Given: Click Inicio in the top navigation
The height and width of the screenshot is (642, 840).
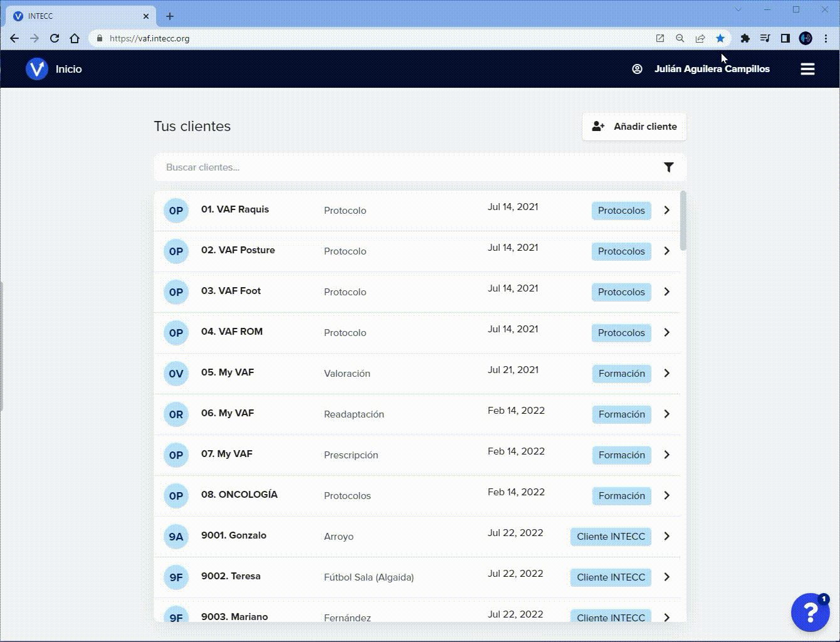Looking at the screenshot, I should tap(68, 69).
